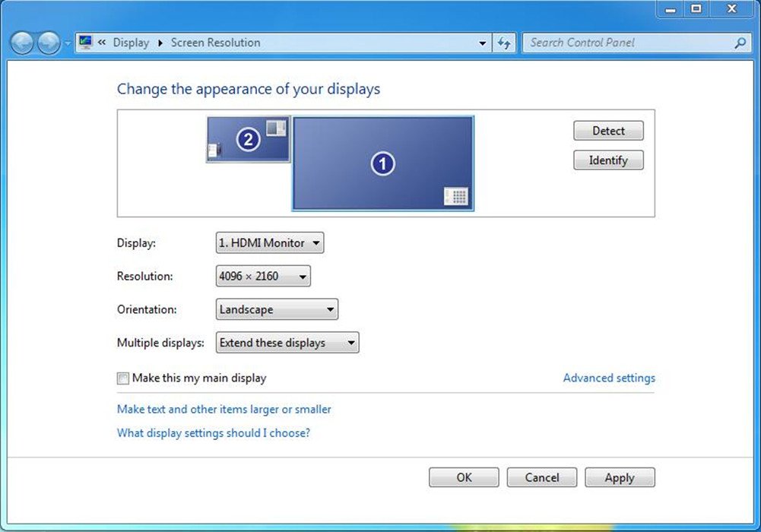Open the Orientation dropdown set to Landscape

pyautogui.click(x=277, y=310)
